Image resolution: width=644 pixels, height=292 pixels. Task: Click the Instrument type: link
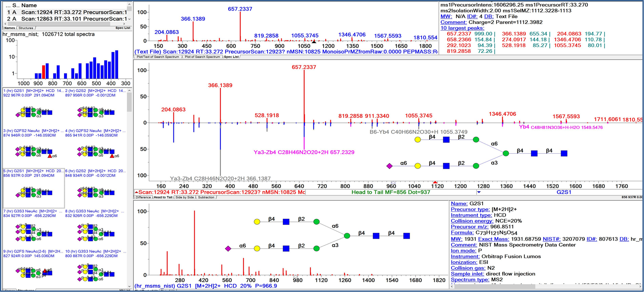471,215
